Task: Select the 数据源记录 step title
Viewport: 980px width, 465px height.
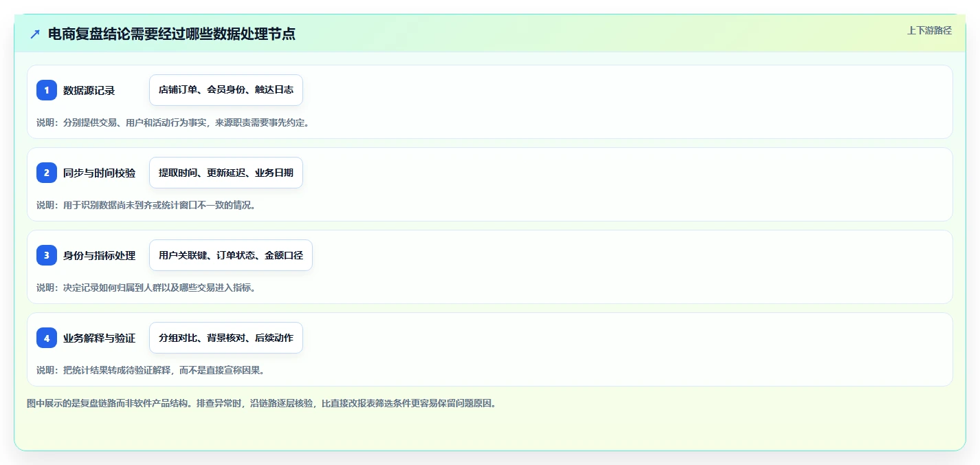Action: pos(89,90)
